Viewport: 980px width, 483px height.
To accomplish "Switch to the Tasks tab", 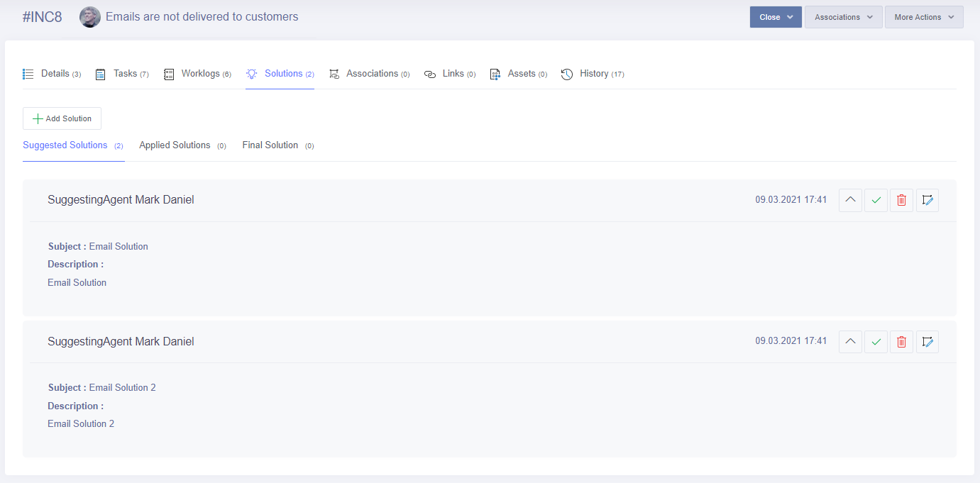I will (122, 74).
